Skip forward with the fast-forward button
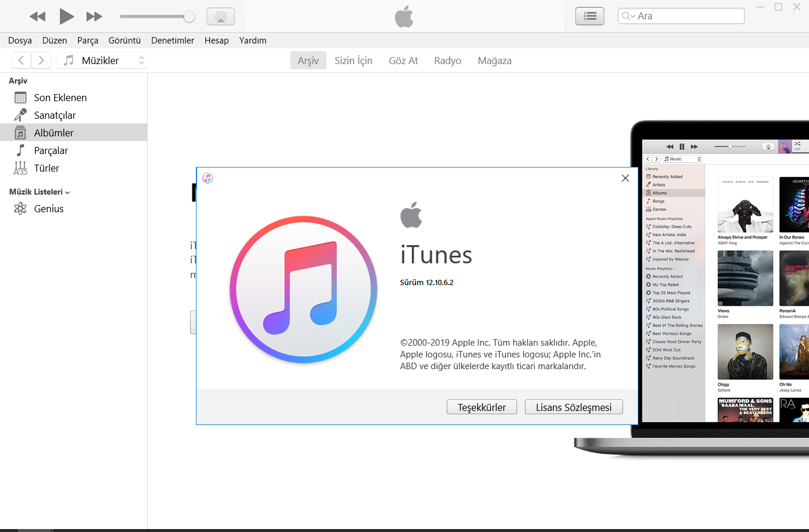The height and width of the screenshot is (532, 809). pos(94,16)
